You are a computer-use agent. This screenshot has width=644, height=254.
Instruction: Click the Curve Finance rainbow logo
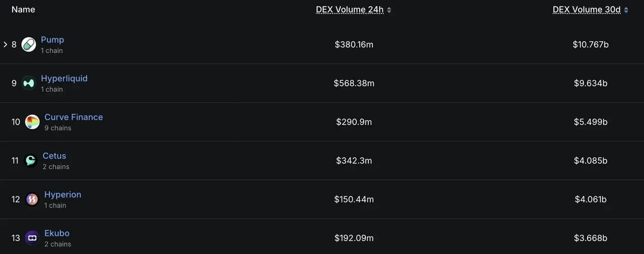[x=32, y=122]
